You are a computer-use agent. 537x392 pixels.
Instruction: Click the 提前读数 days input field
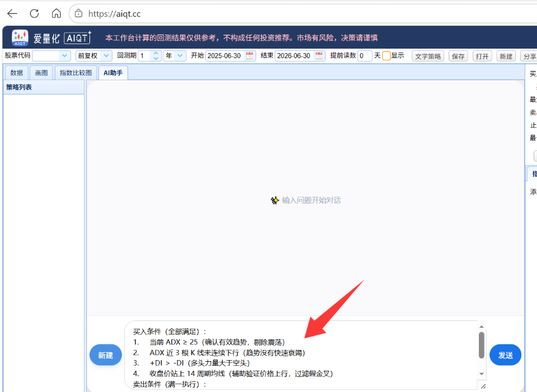tap(365, 55)
